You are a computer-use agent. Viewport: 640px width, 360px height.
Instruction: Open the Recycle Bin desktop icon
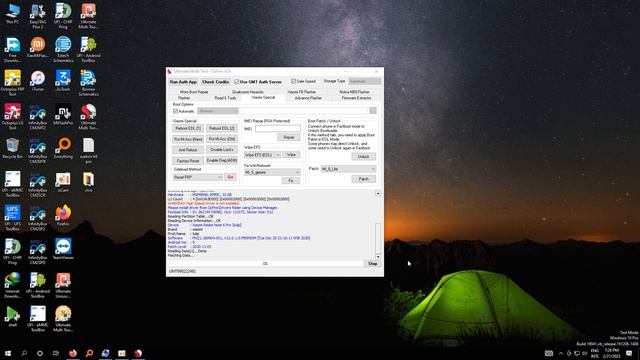pos(12,149)
